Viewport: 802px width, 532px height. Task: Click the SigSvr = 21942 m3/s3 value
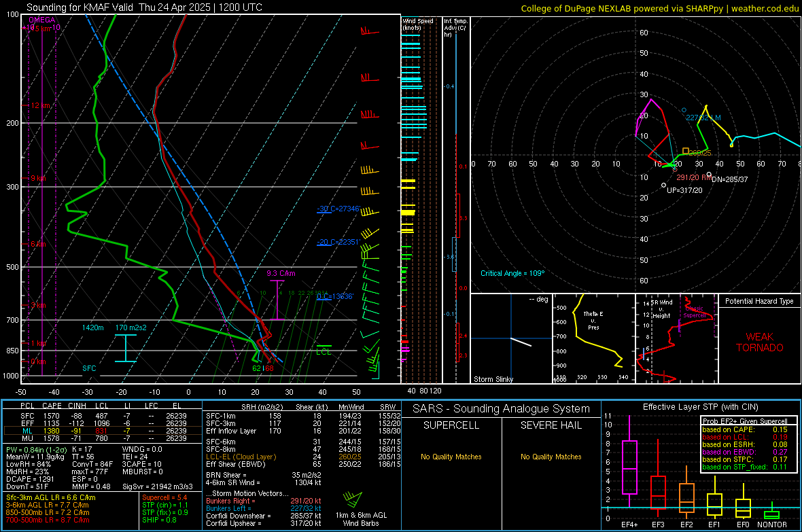point(158,486)
